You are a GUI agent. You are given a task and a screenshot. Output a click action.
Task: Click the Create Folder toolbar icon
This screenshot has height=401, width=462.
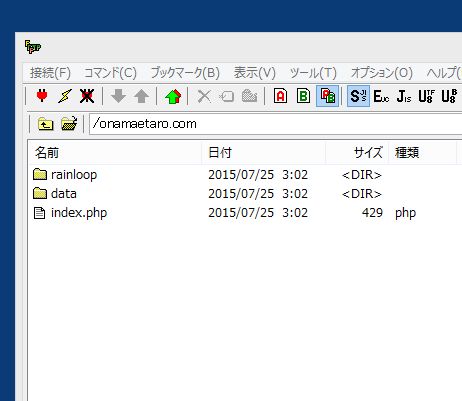pos(249,96)
